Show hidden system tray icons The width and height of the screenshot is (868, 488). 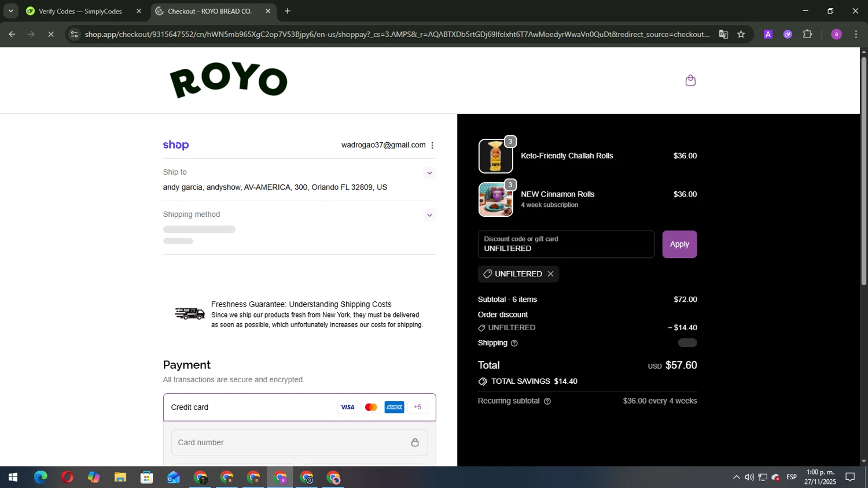point(736,478)
